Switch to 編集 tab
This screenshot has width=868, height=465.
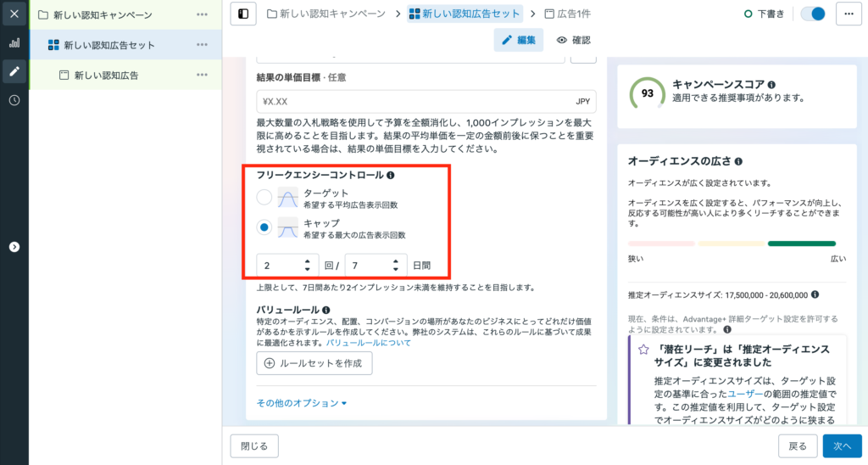[519, 40]
